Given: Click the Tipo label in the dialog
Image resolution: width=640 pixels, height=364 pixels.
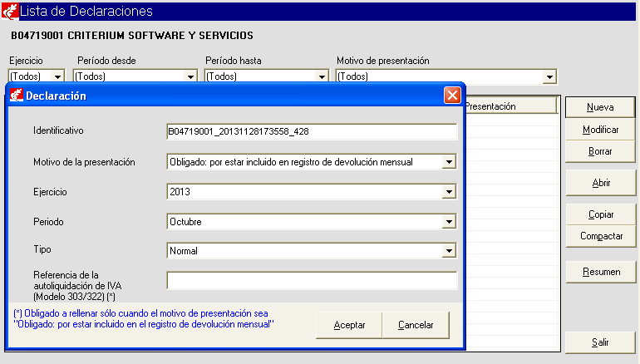Looking at the screenshot, I should pyautogui.click(x=42, y=249).
